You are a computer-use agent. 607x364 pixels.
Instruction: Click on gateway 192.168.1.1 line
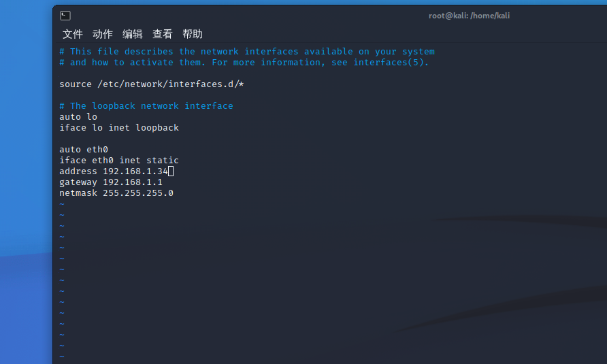click(x=111, y=182)
